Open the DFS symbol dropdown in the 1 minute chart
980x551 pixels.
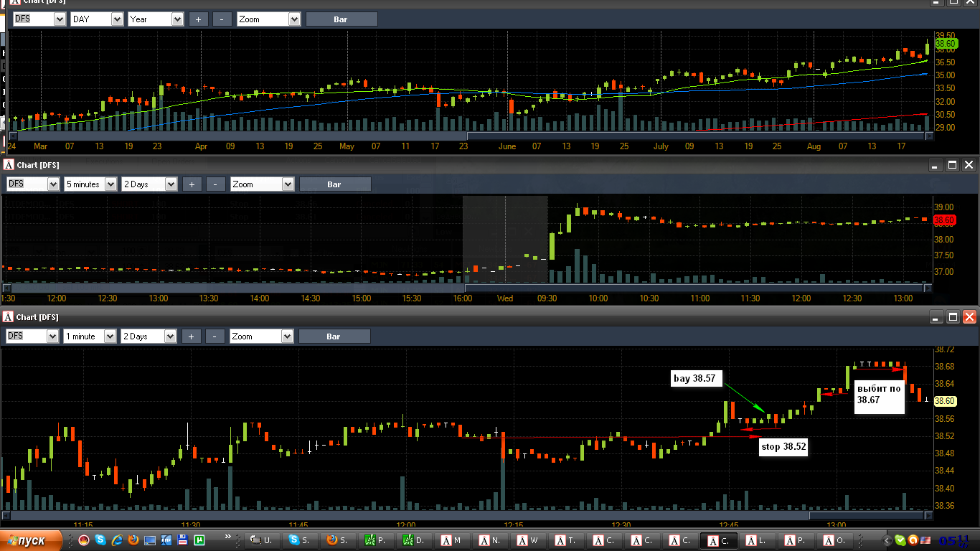pos(33,336)
